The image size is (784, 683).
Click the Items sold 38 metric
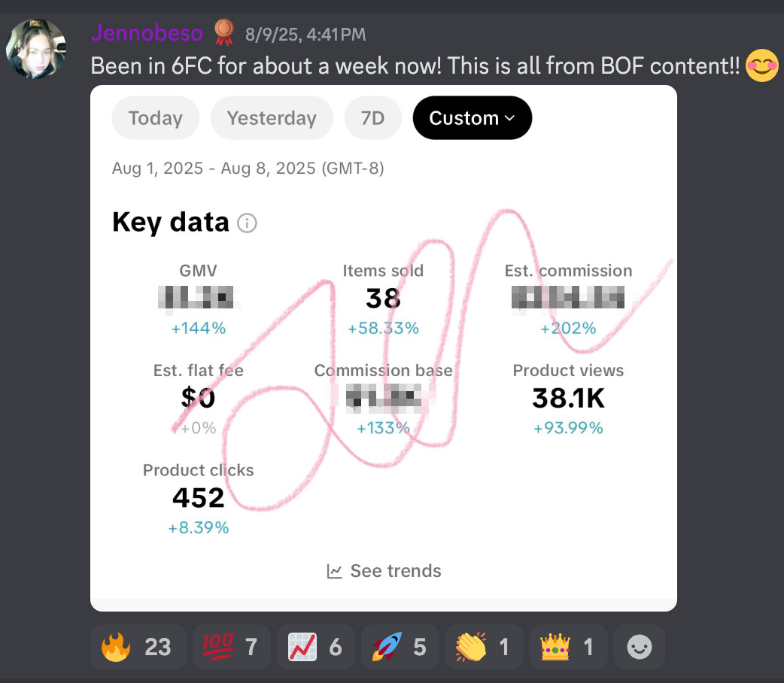coord(383,299)
